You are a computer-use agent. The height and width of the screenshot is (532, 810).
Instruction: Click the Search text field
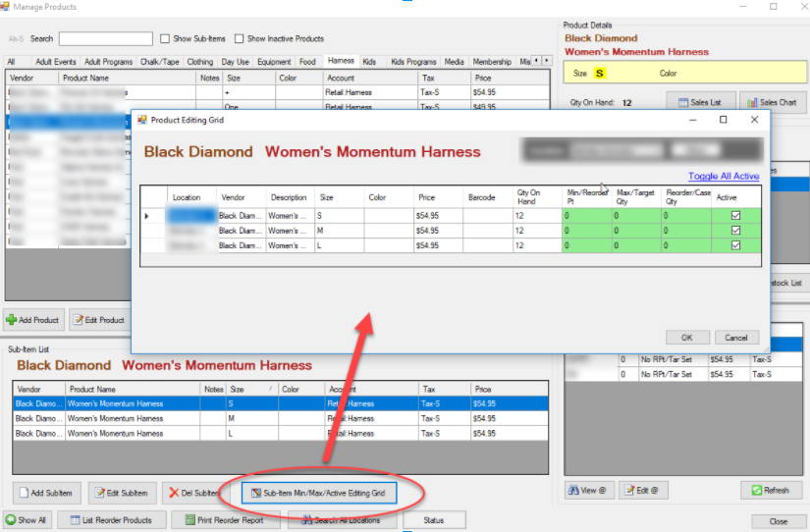pyautogui.click(x=106, y=38)
